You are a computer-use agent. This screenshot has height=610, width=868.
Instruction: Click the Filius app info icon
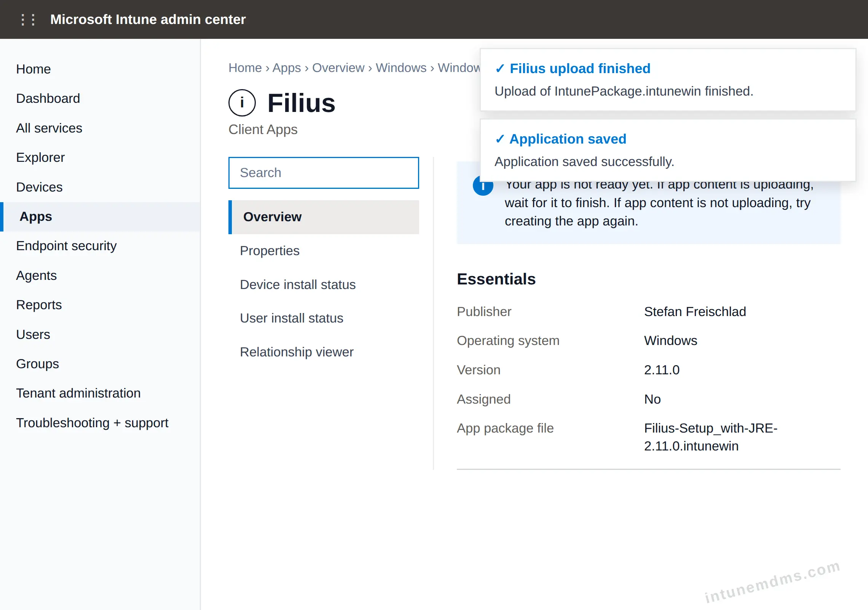pos(242,103)
